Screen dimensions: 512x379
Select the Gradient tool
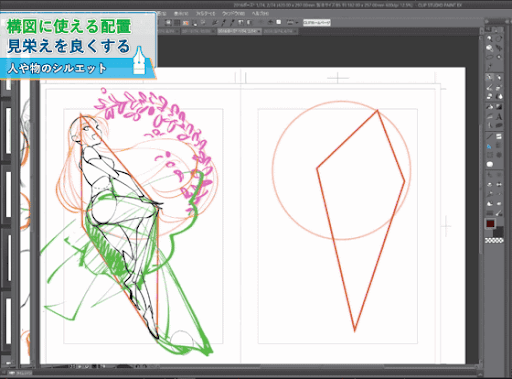click(x=499, y=107)
